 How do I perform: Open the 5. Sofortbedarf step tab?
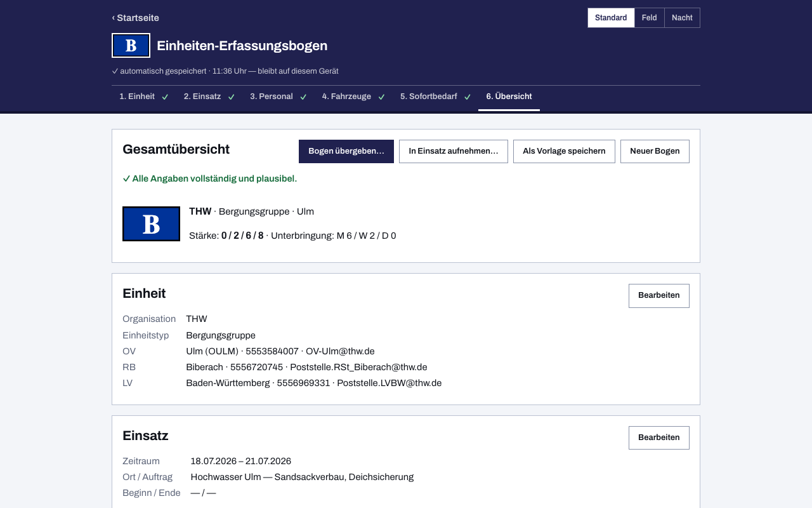(435, 97)
